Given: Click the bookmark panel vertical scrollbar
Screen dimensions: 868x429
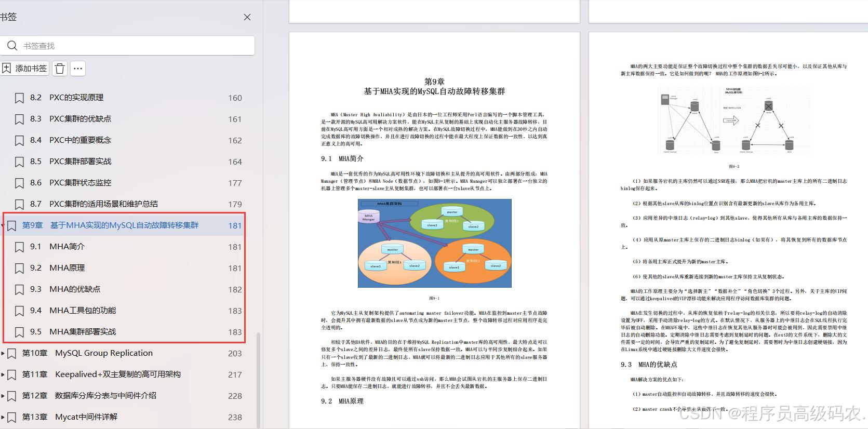Looking at the screenshot, I should [x=258, y=379].
